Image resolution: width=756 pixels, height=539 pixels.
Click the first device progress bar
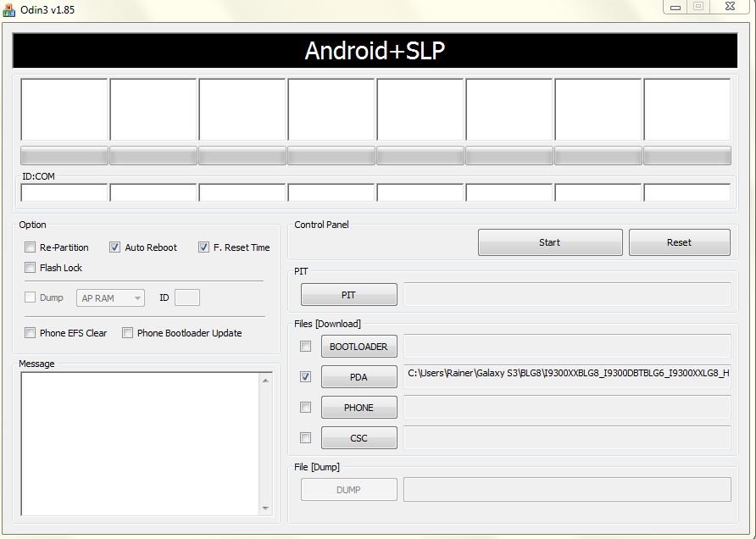coord(64,156)
